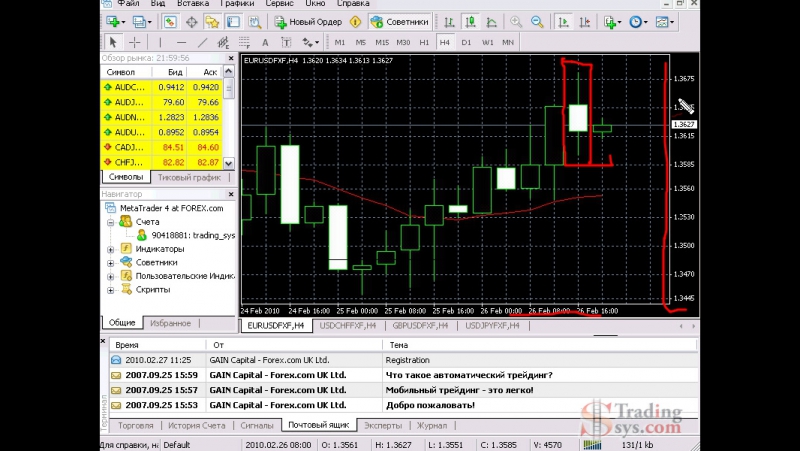
Task: Open the Strategy Tester icon
Action: click(254, 22)
